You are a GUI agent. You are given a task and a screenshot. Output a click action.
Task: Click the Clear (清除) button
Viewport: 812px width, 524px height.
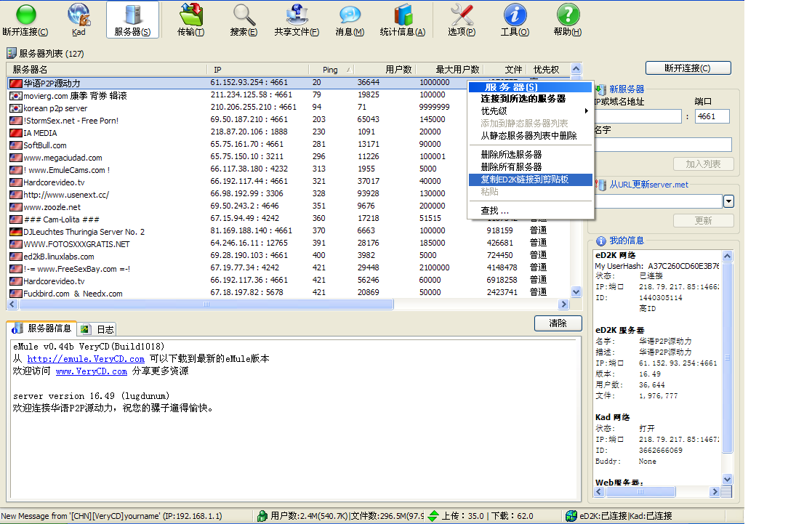click(x=558, y=323)
